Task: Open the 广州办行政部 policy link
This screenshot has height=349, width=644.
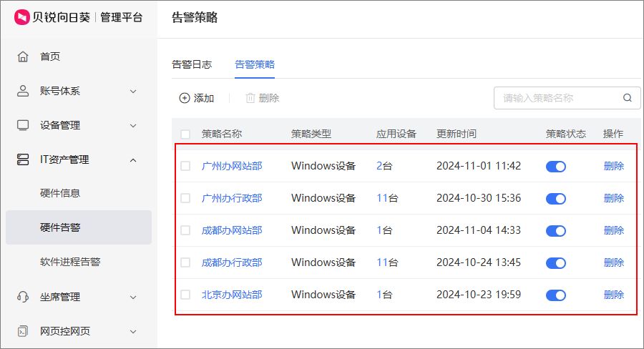Action: tap(232, 198)
